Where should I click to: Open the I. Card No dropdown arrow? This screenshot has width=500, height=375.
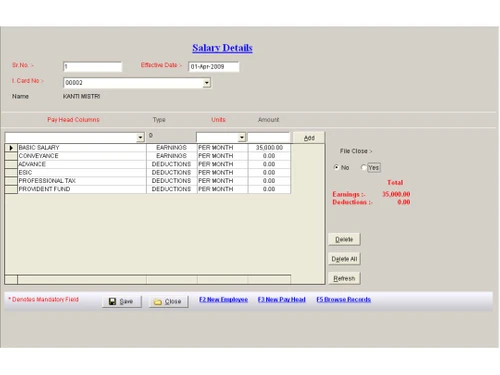pos(207,83)
